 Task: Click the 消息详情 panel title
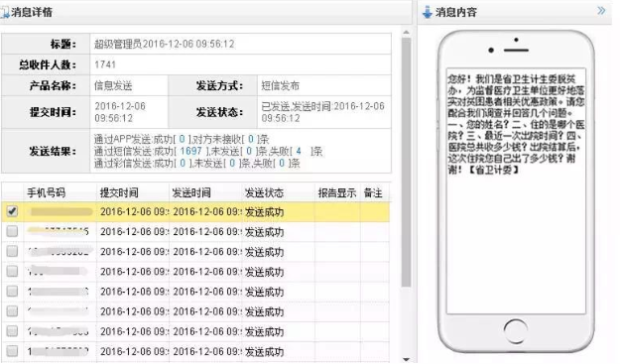pos(32,12)
